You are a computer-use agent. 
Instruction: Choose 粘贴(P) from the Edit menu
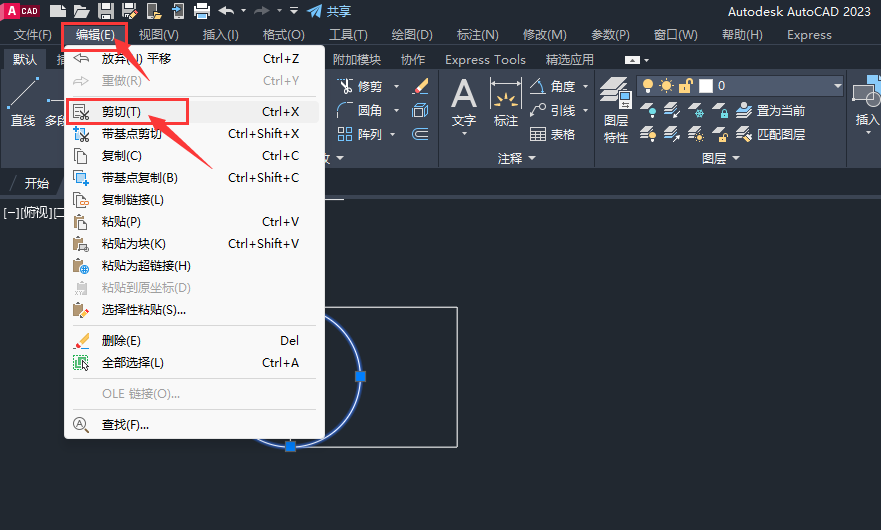pyautogui.click(x=192, y=221)
